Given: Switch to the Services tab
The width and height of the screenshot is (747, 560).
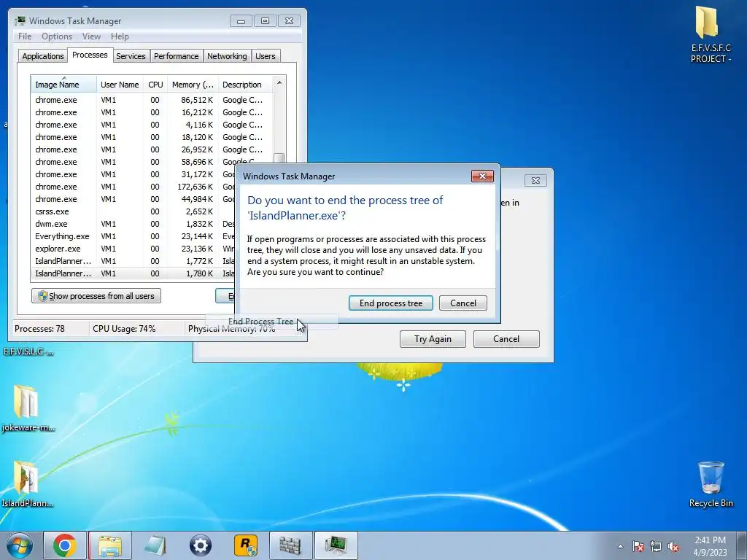Looking at the screenshot, I should [131, 56].
